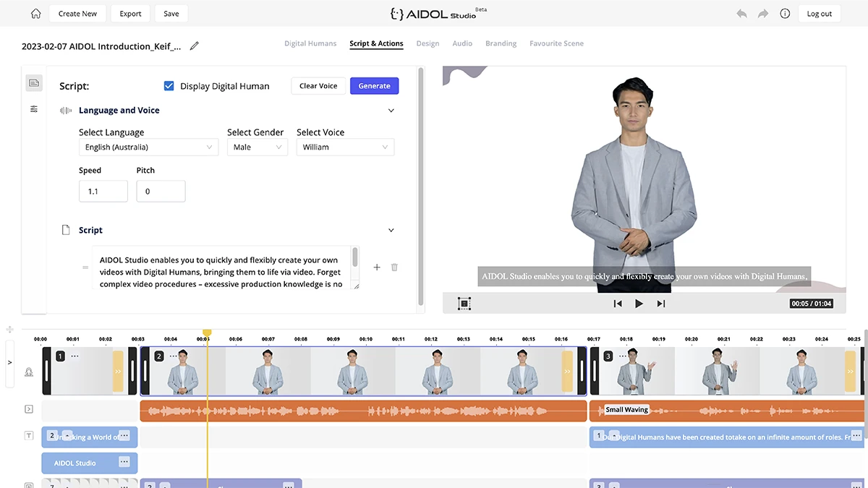
Task: Click the left trim handle of scene 3
Action: pyautogui.click(x=595, y=371)
